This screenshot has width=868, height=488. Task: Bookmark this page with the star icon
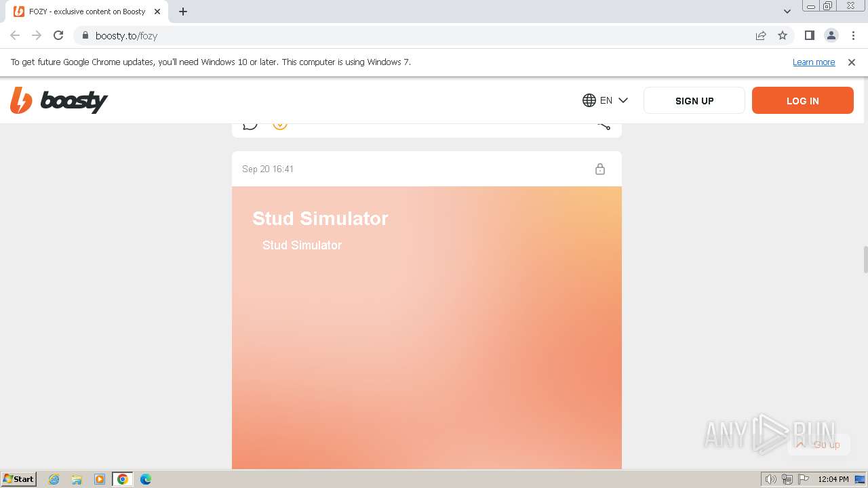[783, 35]
